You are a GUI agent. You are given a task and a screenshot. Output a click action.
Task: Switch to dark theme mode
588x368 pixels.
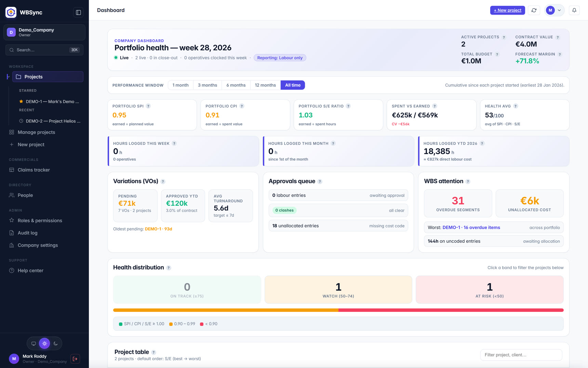coord(56,343)
